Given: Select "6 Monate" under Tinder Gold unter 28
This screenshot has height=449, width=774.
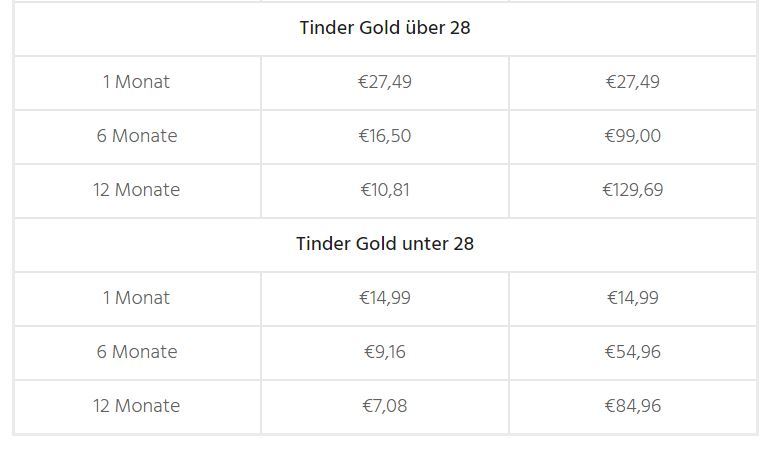Looking at the screenshot, I should pos(136,352).
